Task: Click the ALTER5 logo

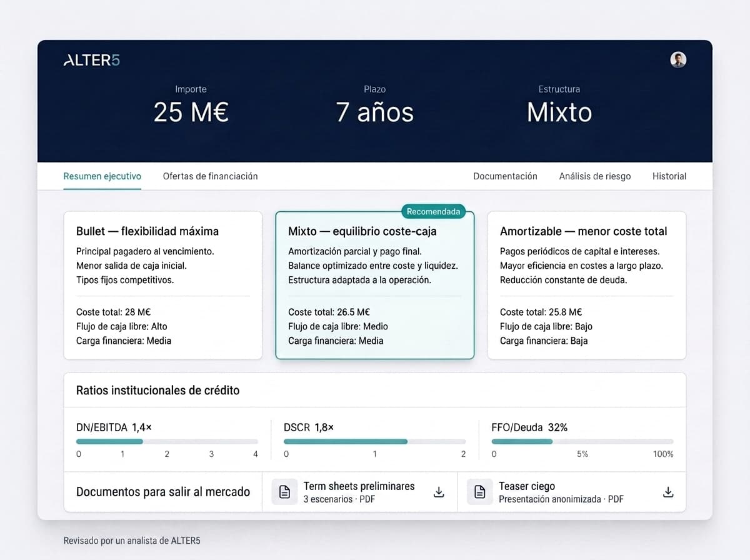Action: tap(91, 60)
